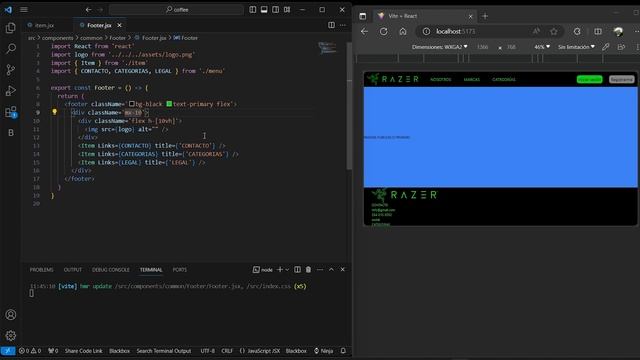
Task: Click the Ninja status bar item
Action: (x=324, y=351)
